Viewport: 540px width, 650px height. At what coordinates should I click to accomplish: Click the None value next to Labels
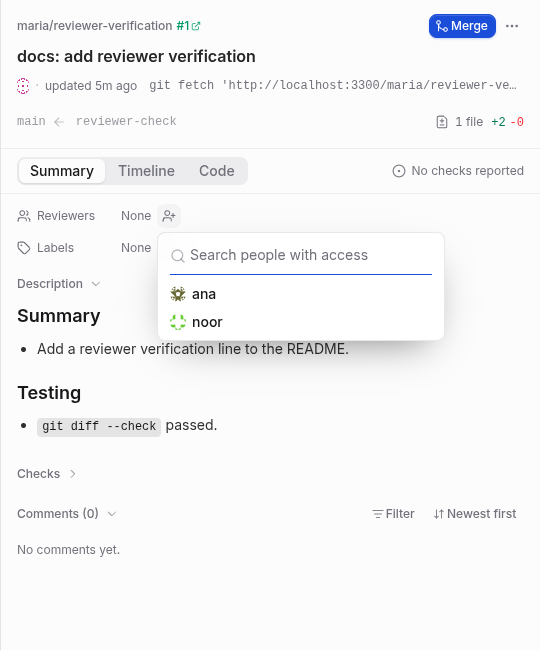point(136,248)
